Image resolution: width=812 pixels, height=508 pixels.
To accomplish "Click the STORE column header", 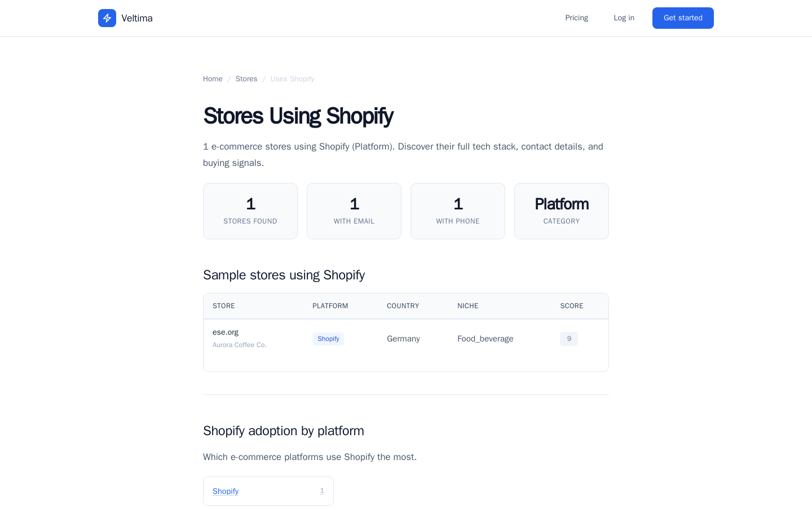I will [x=224, y=306].
